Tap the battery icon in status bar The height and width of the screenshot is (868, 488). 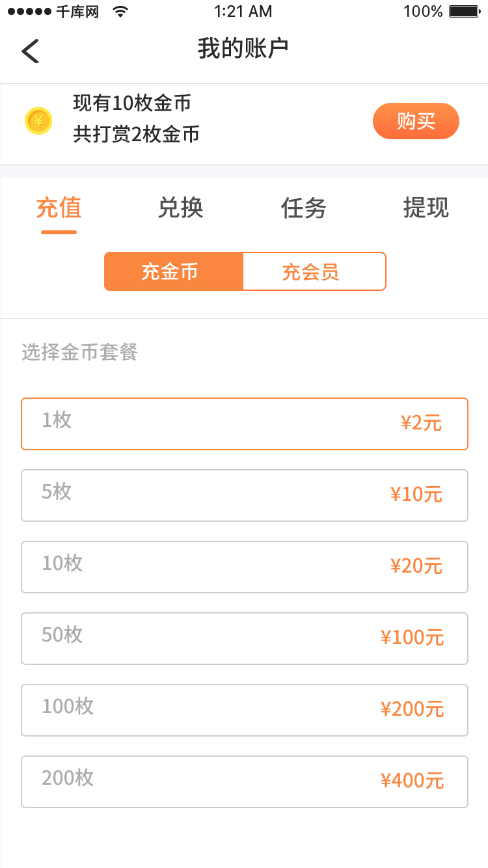pyautogui.click(x=464, y=12)
